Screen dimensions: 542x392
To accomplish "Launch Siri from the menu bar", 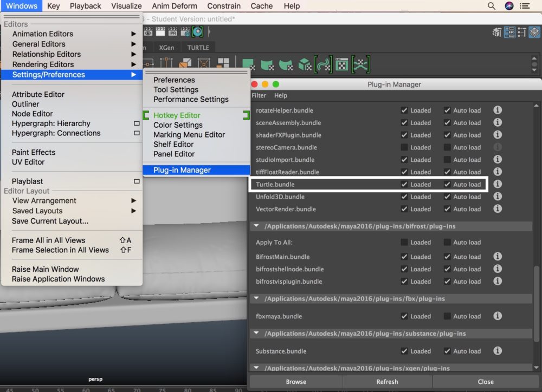I will tap(509, 6).
